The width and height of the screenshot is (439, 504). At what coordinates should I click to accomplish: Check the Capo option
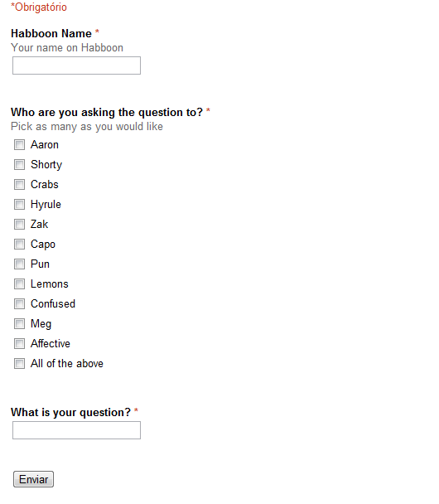(x=19, y=245)
